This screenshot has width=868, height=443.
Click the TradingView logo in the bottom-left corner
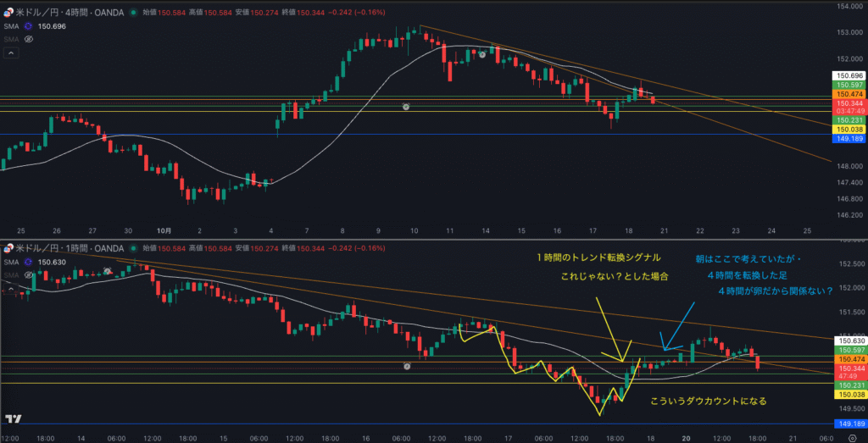13,419
